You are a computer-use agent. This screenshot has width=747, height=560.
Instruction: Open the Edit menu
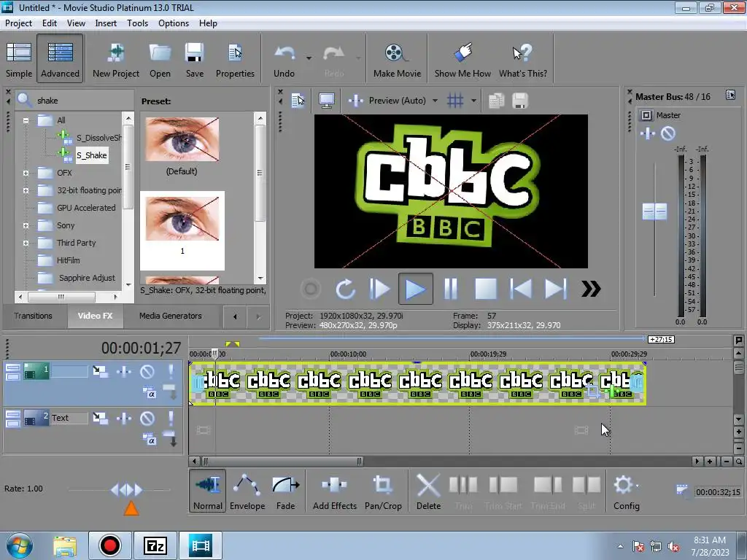49,23
